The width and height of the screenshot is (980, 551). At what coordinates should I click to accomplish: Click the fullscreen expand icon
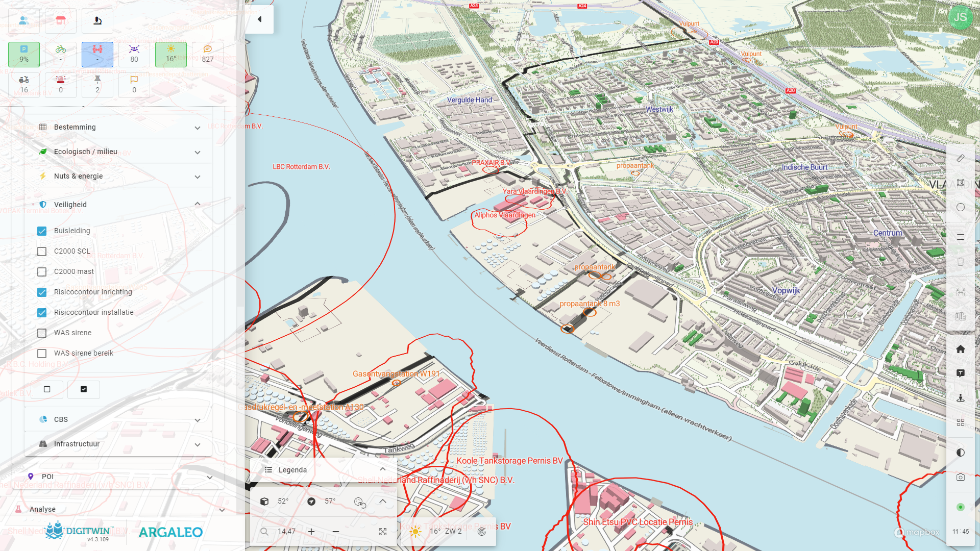[383, 532]
